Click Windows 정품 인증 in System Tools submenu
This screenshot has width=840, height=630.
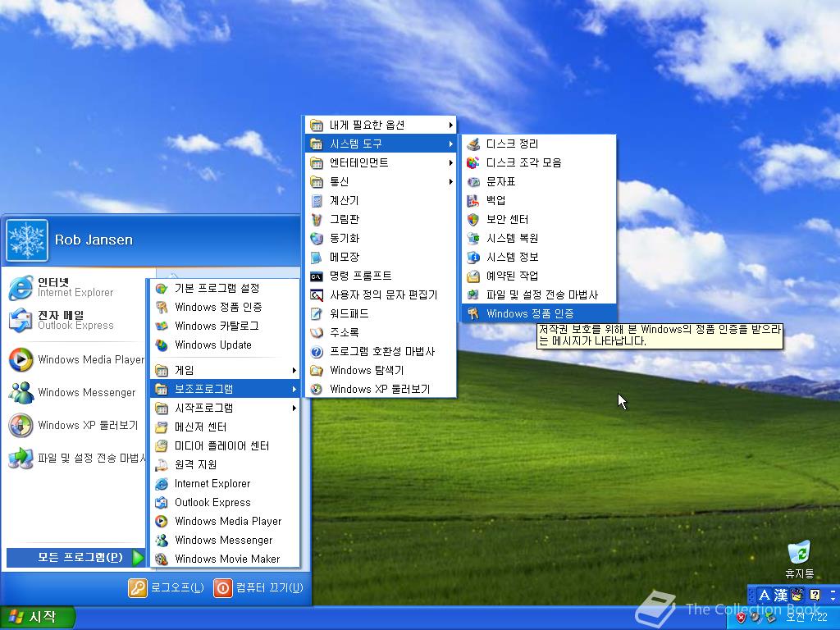pyautogui.click(x=539, y=313)
